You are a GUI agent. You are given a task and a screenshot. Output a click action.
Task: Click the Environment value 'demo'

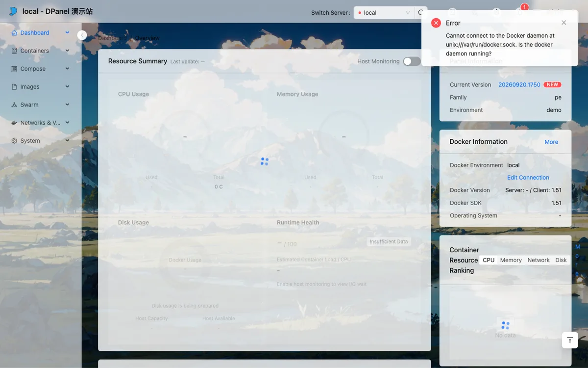click(x=554, y=110)
